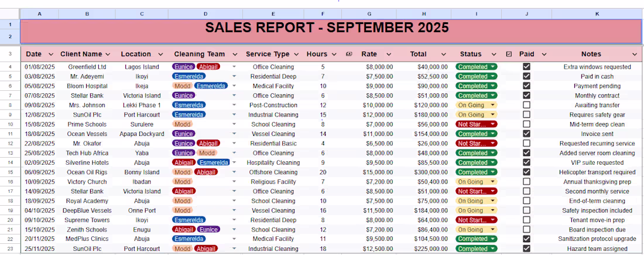
Task: Select service cell Hospitality Cleaning
Action: [273, 162]
